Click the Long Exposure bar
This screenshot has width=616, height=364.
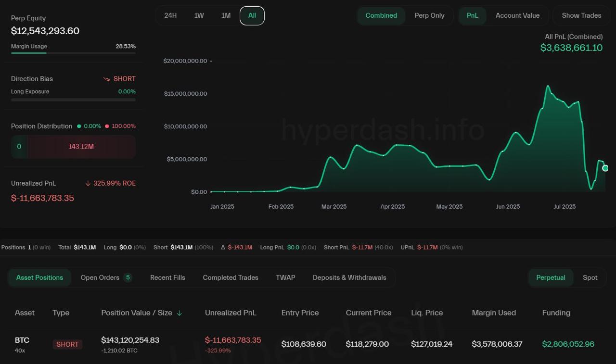[73, 100]
